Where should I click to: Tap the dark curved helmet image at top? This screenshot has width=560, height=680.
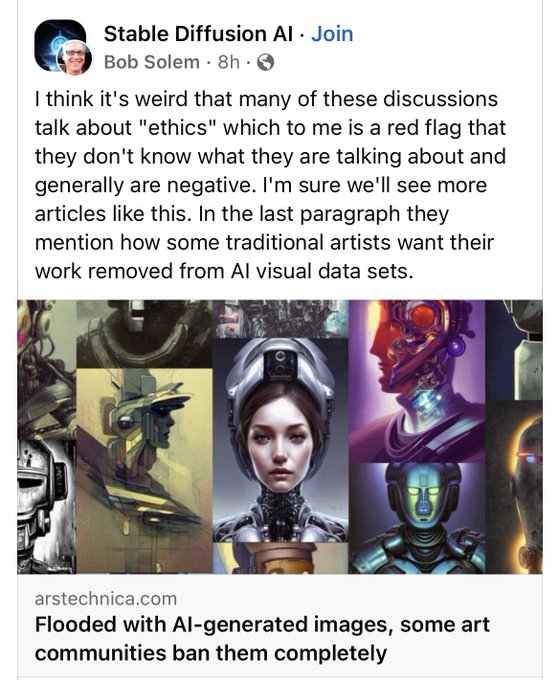(144, 334)
